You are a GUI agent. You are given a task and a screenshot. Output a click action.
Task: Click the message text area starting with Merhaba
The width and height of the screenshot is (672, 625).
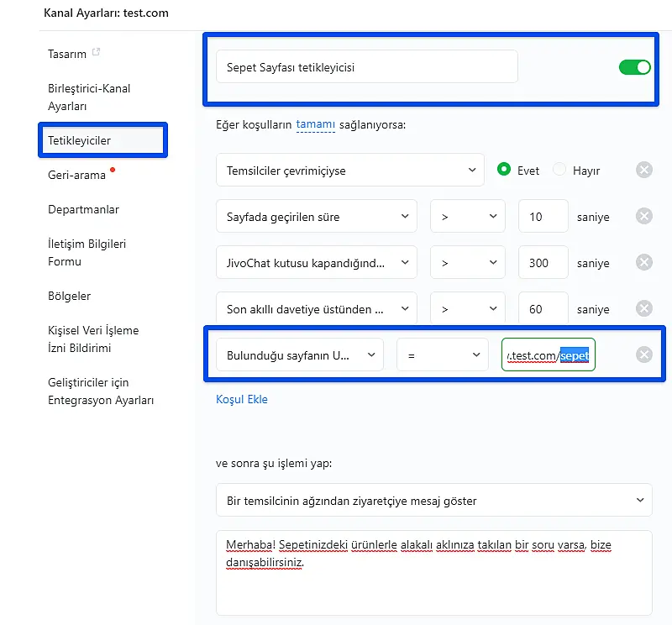[433, 571]
